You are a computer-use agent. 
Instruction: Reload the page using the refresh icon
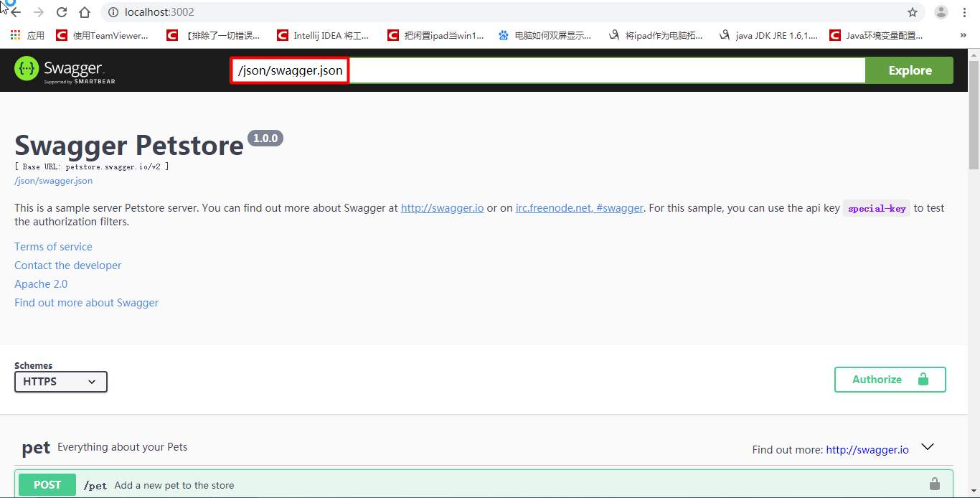pyautogui.click(x=61, y=11)
